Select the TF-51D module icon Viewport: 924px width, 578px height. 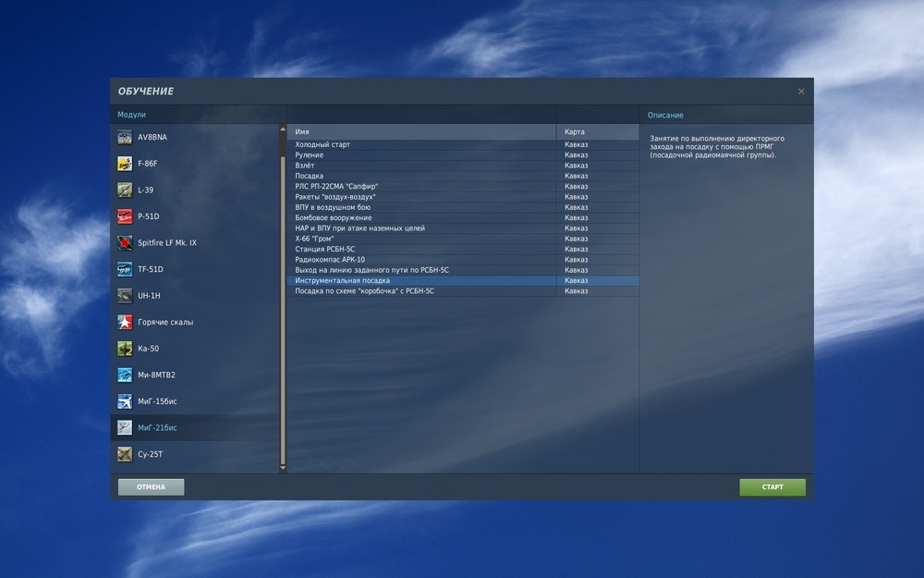point(125,269)
